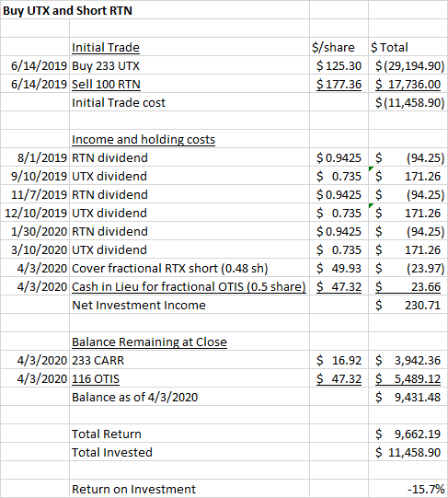448x498 pixels.
Task: Select $47.32 price in the Cash in Lieu row
Action: pos(339,287)
